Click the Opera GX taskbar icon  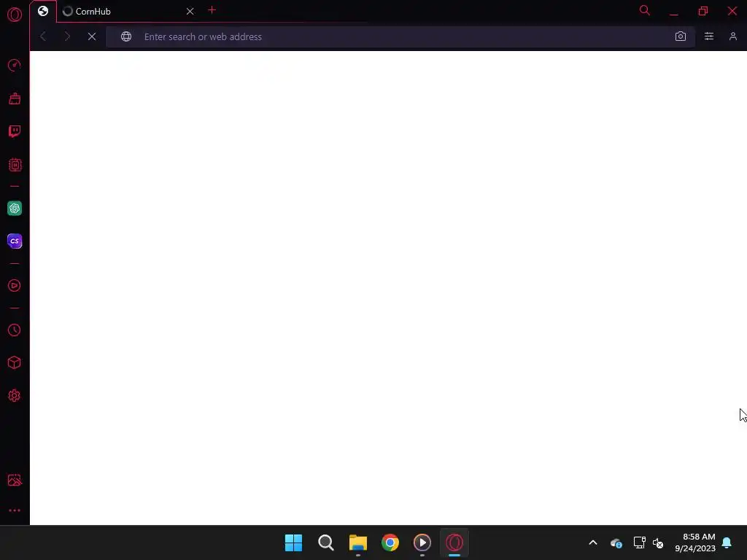coord(454,542)
